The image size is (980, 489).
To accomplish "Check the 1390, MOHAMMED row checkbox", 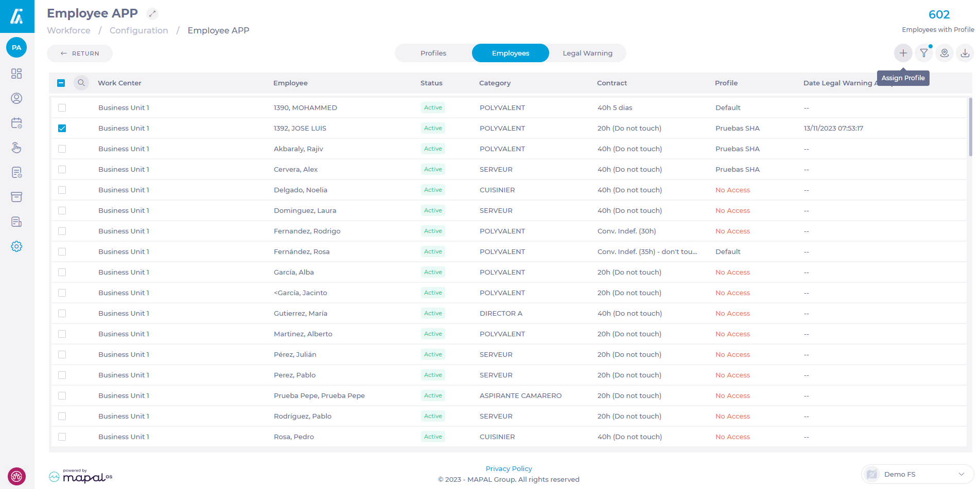I will pos(62,107).
